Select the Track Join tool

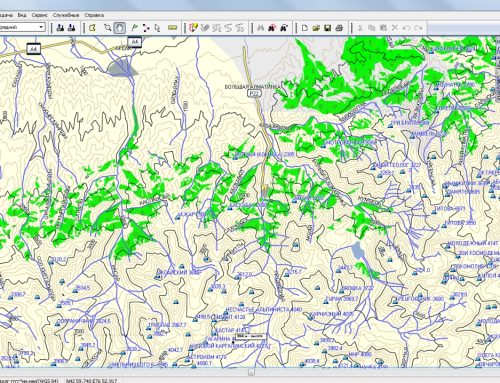click(x=228, y=28)
